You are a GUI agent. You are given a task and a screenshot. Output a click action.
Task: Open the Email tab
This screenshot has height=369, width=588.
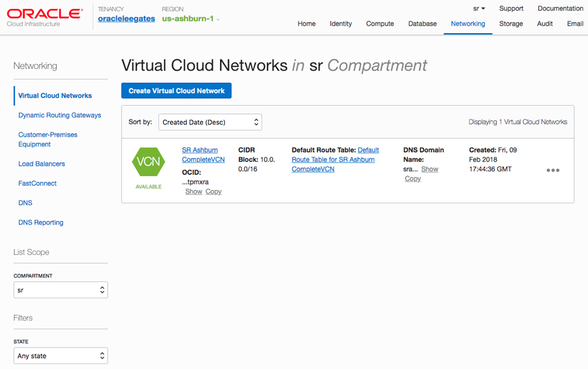point(575,23)
